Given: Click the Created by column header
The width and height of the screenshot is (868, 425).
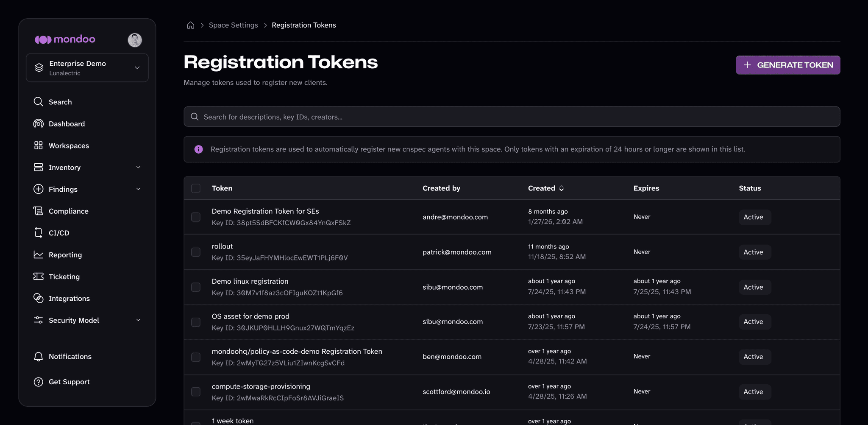Looking at the screenshot, I should click(441, 188).
